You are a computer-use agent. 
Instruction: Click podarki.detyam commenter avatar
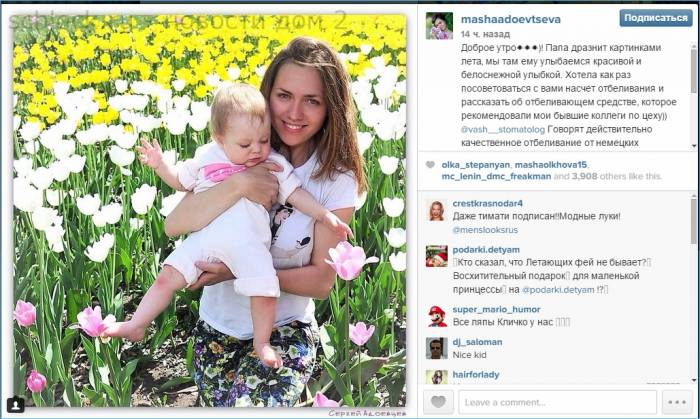pos(437,256)
